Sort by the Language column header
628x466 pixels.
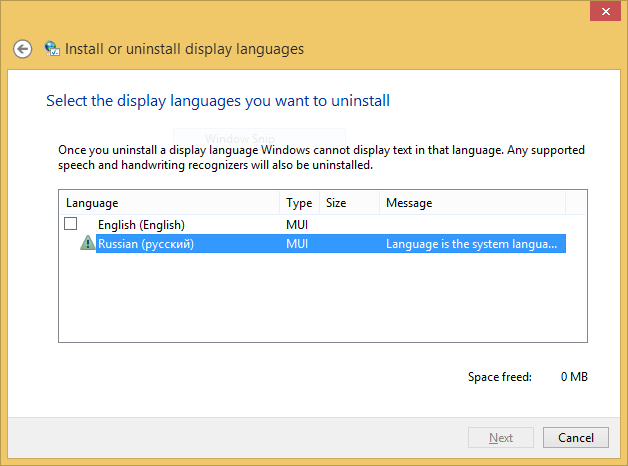[x=169, y=203]
